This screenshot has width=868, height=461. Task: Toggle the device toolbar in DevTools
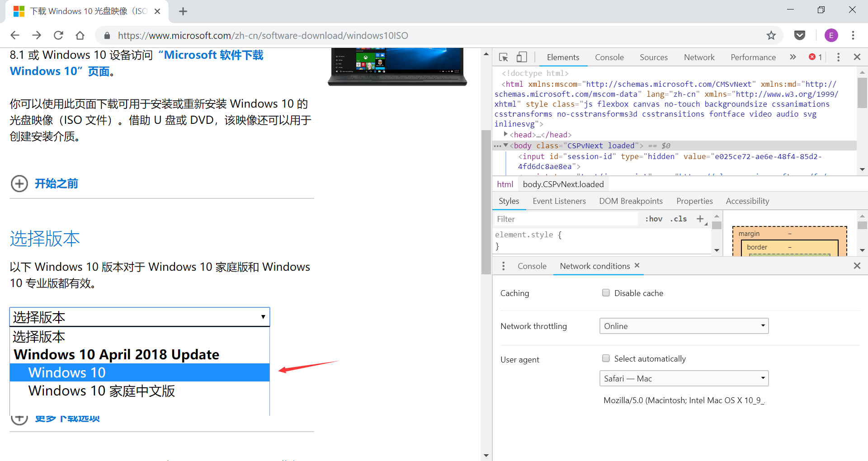pyautogui.click(x=522, y=57)
